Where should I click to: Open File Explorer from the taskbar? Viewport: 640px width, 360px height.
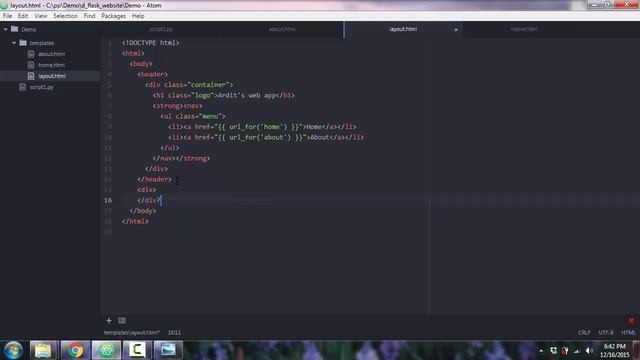43,350
